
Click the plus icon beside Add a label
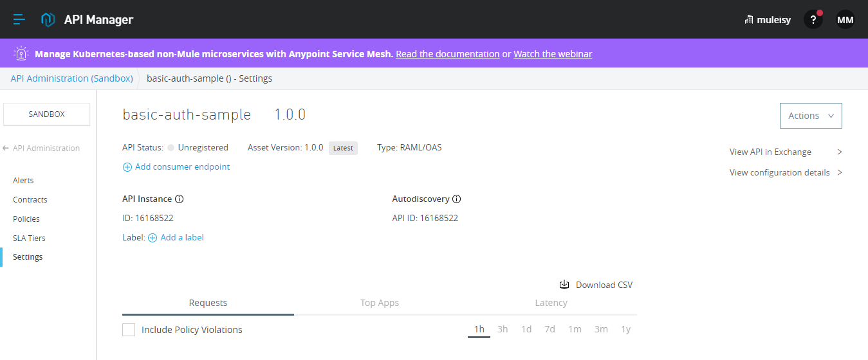pyautogui.click(x=152, y=238)
